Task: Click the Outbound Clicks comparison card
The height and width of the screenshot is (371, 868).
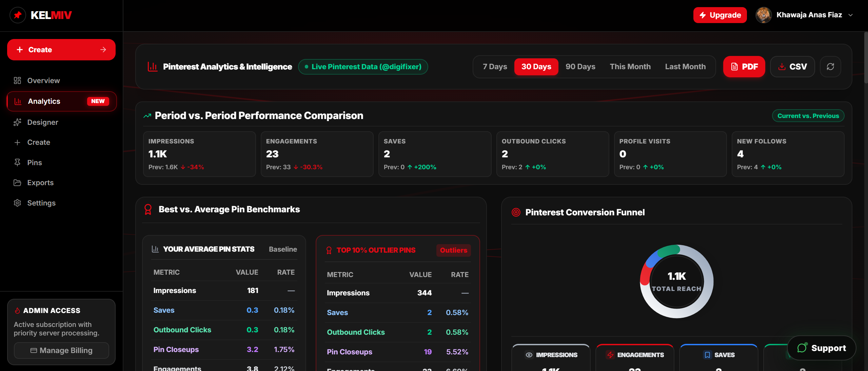Action: click(553, 154)
